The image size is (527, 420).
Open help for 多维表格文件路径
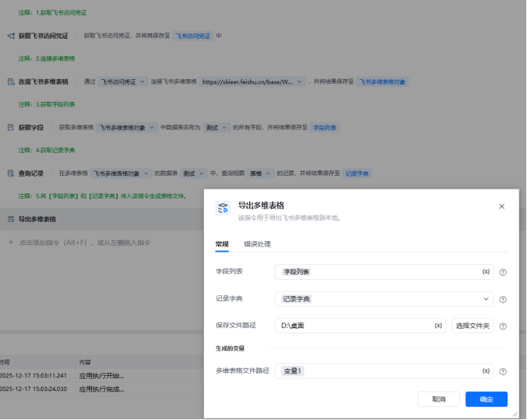pyautogui.click(x=503, y=371)
